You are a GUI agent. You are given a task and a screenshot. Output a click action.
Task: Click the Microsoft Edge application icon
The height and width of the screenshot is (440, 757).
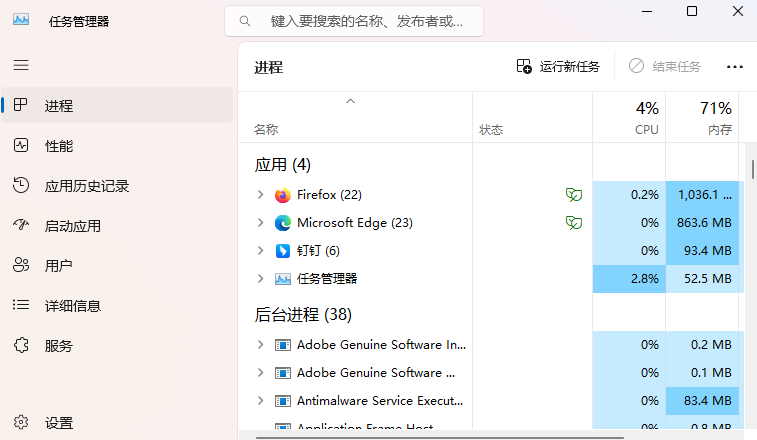[x=282, y=223]
